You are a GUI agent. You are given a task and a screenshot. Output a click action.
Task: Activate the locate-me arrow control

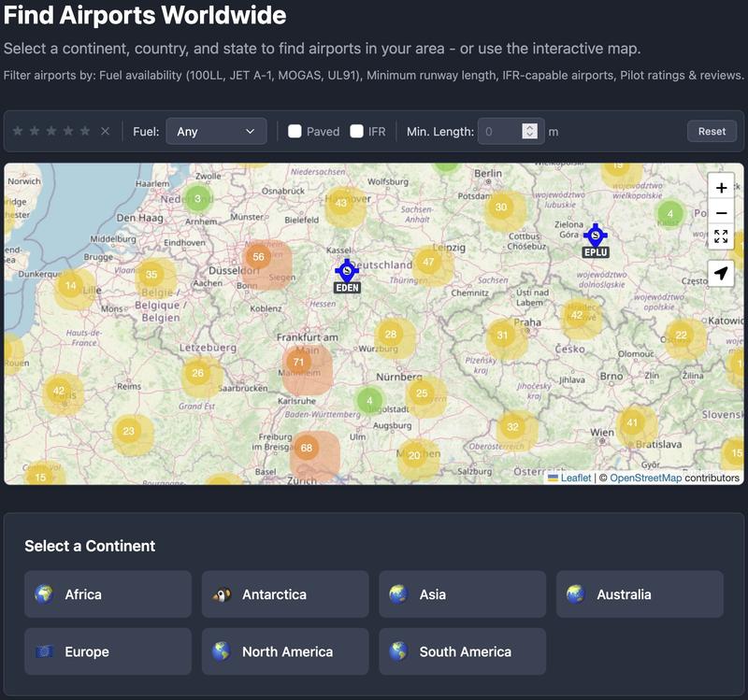pos(721,272)
